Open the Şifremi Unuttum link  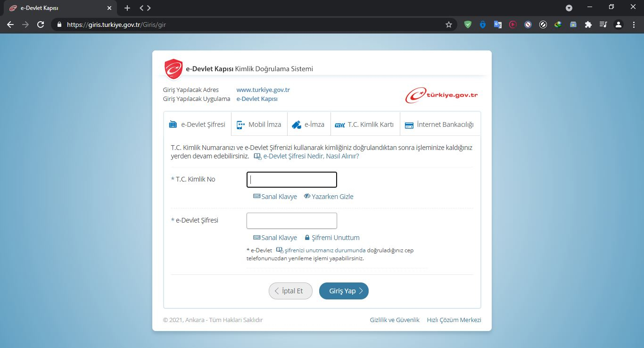tap(332, 238)
